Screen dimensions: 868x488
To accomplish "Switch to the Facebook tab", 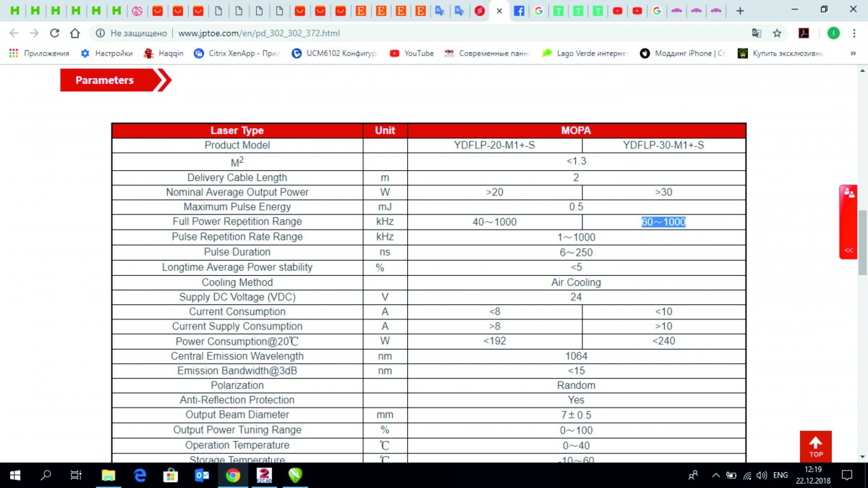I will click(x=519, y=11).
